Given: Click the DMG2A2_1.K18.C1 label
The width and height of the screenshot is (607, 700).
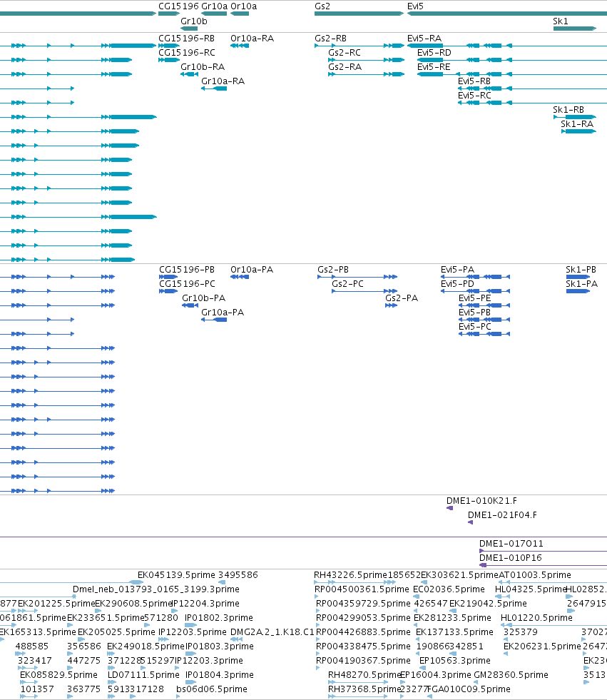Looking at the screenshot, I should tap(272, 632).
